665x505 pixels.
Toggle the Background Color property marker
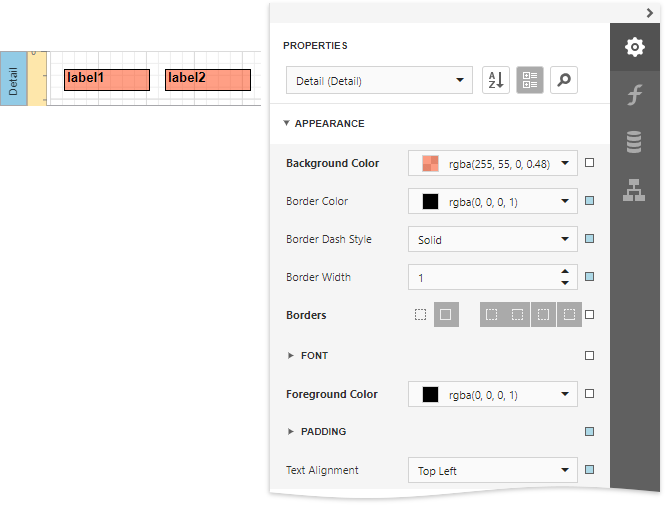590,163
